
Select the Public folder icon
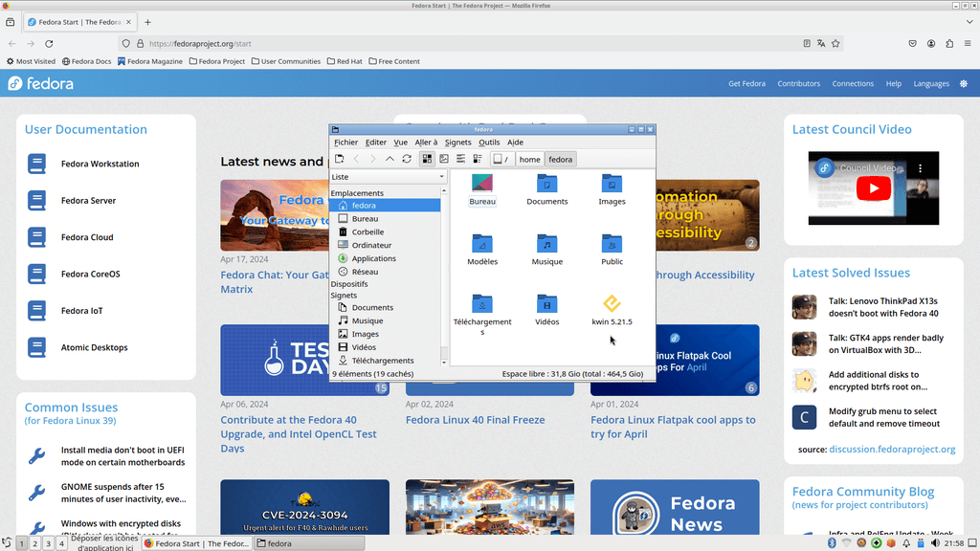(612, 243)
